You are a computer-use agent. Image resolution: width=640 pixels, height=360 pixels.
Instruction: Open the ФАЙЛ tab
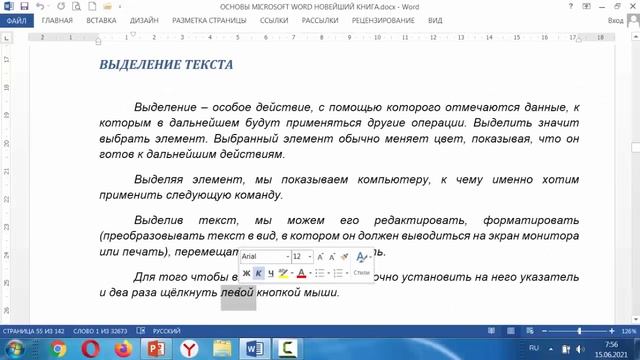click(x=17, y=20)
